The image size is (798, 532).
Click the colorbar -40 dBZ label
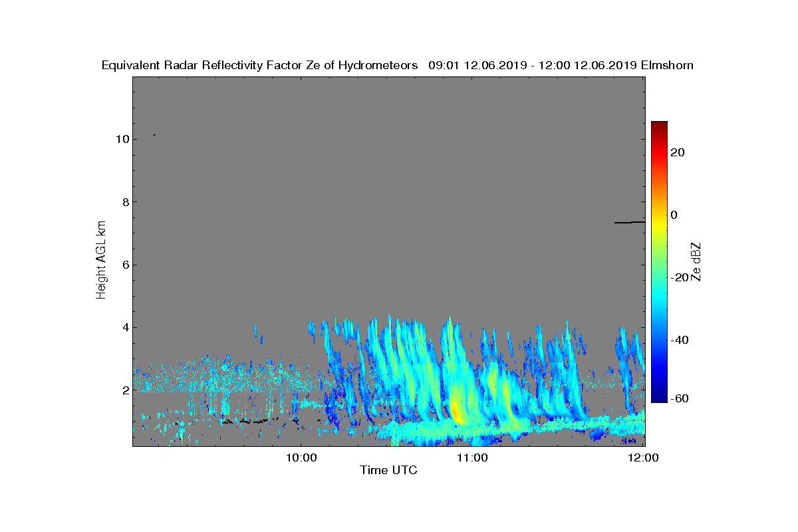point(680,340)
